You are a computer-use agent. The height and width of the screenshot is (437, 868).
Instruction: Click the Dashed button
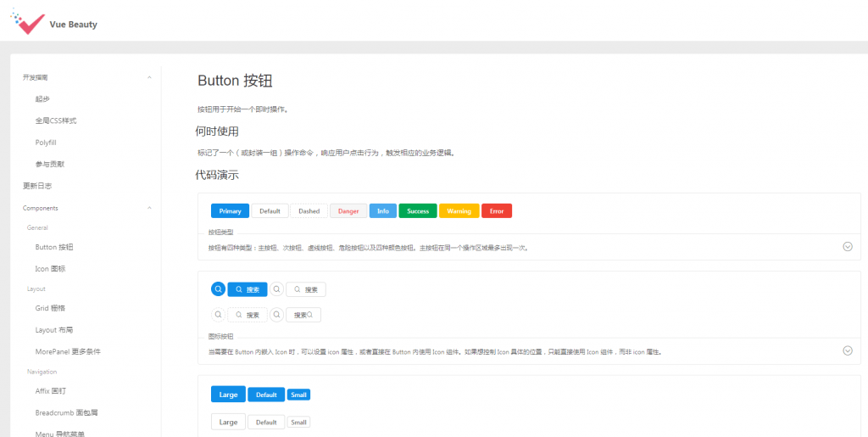click(309, 211)
